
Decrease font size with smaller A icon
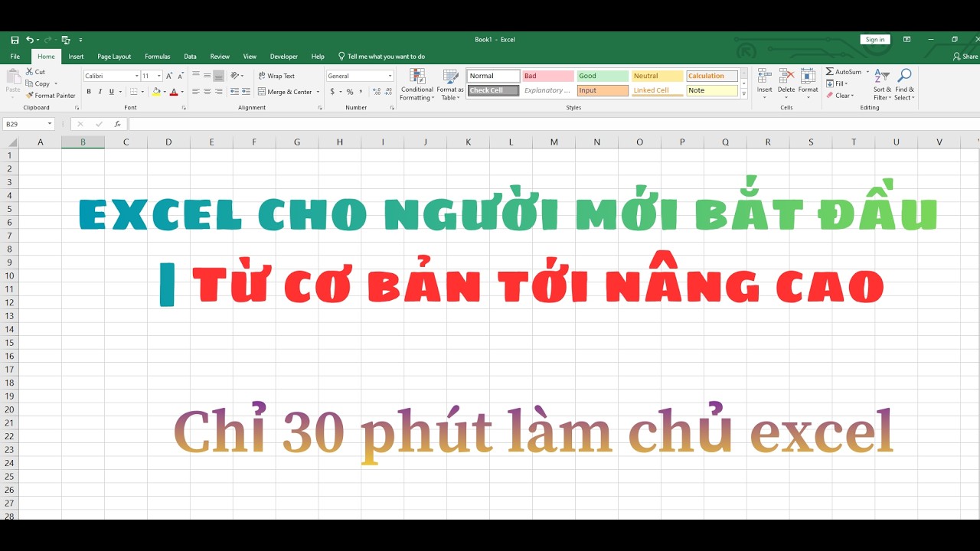point(181,76)
